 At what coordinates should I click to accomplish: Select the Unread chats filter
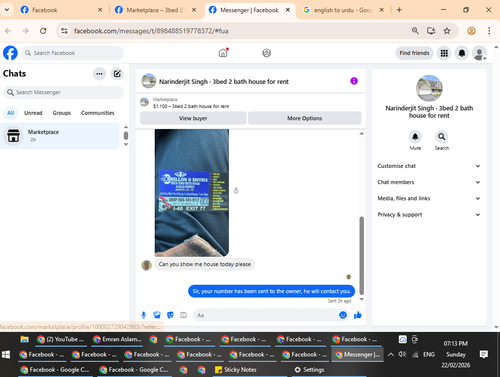point(33,113)
